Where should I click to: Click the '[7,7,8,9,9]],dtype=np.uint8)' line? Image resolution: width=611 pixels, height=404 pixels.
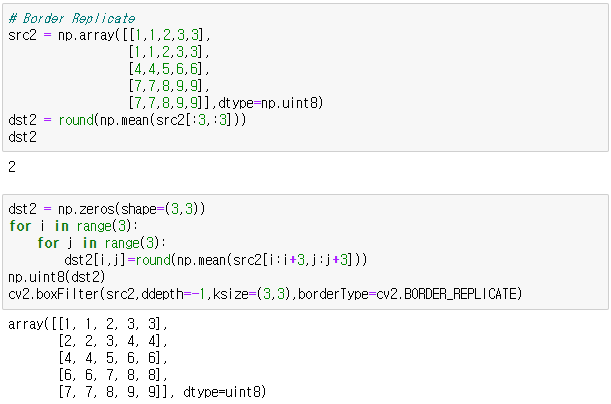(x=226, y=103)
